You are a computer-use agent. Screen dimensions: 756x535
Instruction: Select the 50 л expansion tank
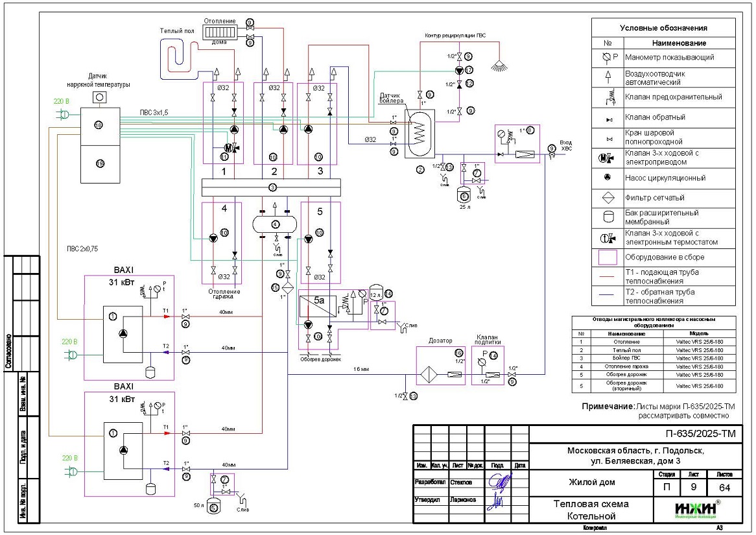click(214, 508)
